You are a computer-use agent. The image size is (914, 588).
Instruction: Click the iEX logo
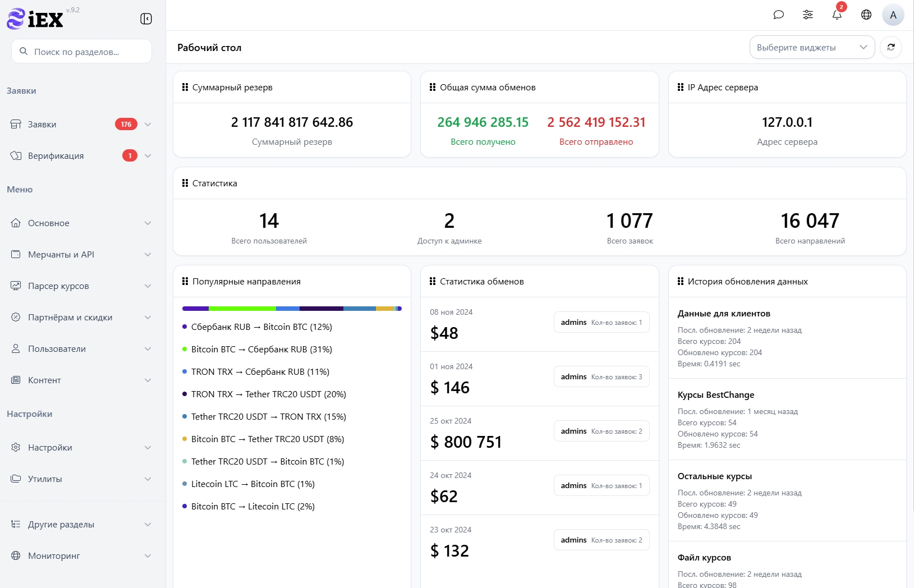click(35, 19)
